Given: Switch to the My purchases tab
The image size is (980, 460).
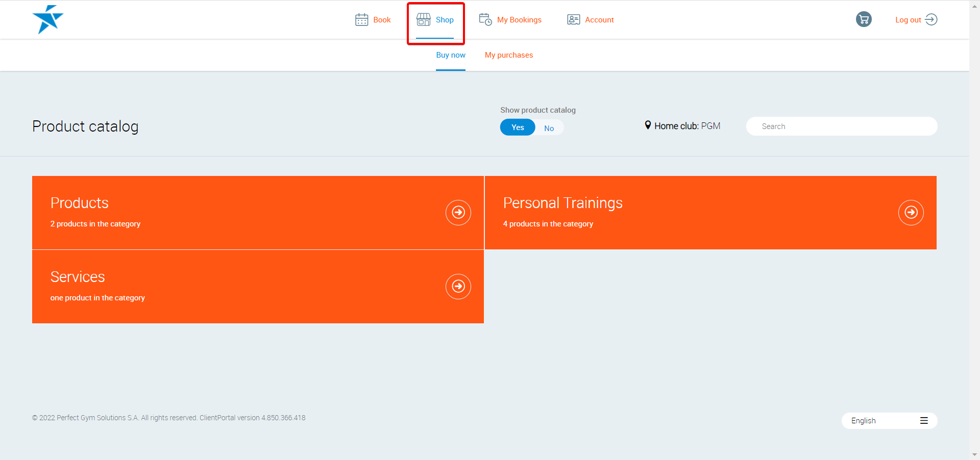Looking at the screenshot, I should [508, 55].
